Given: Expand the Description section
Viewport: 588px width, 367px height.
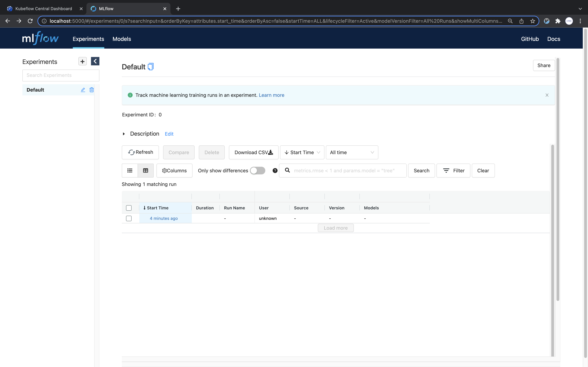Looking at the screenshot, I should [x=124, y=134].
